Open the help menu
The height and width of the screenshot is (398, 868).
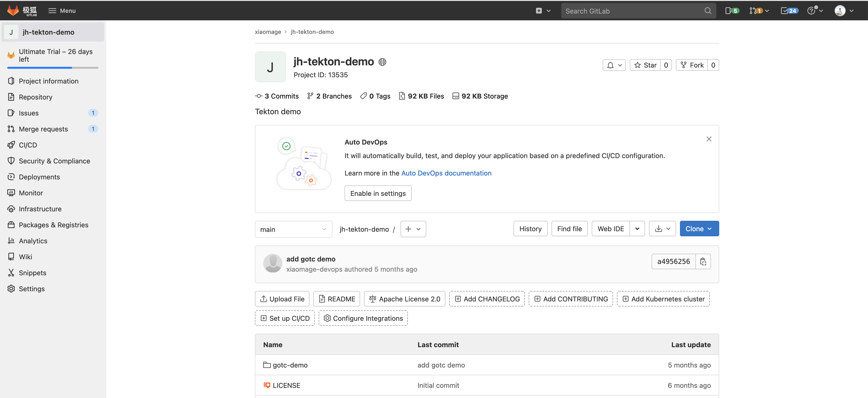[813, 10]
